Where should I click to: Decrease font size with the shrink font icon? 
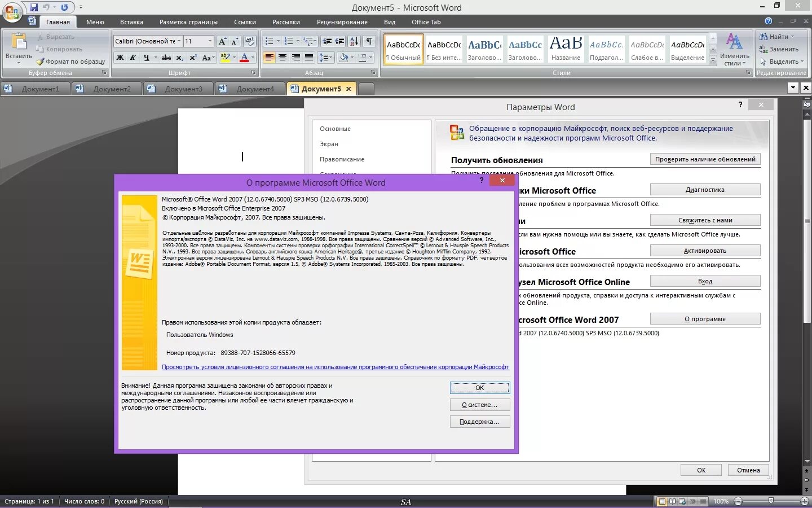point(235,41)
